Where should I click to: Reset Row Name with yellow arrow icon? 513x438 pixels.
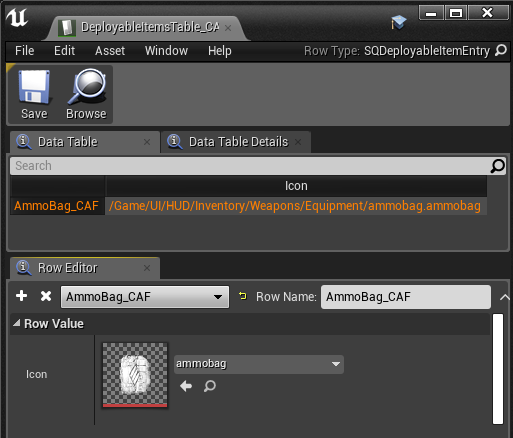pyautogui.click(x=243, y=296)
